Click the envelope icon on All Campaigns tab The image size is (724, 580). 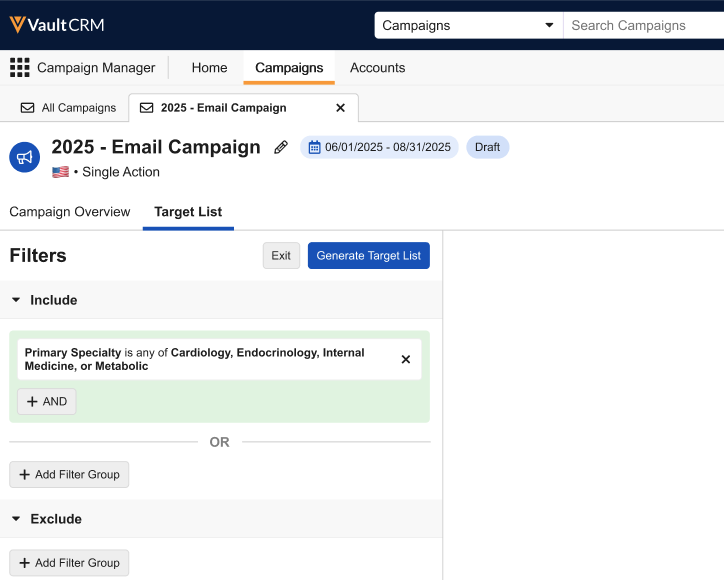(x=27, y=108)
